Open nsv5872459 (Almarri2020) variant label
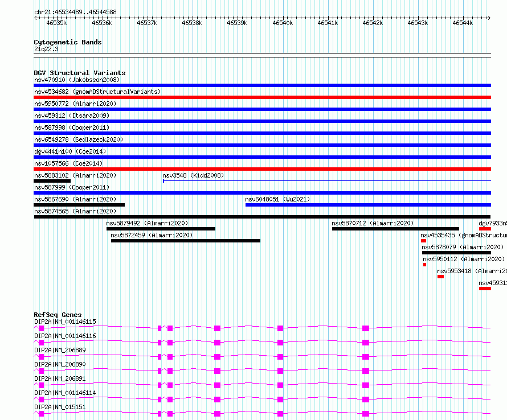 [152, 235]
